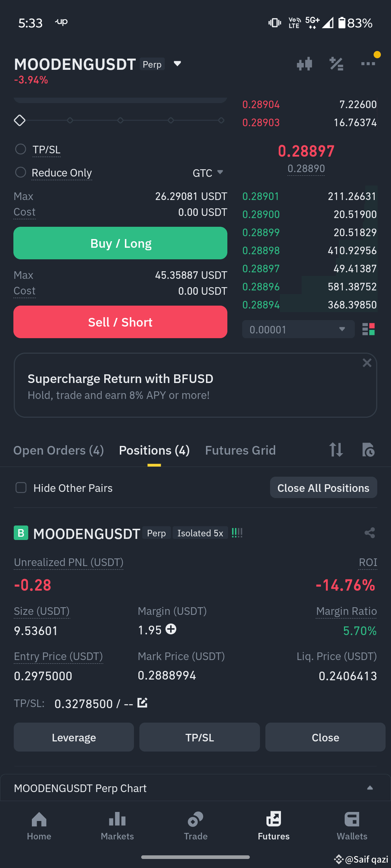The image size is (391, 868).
Task: Open the GTC time-in-force dropdown
Action: tap(208, 173)
